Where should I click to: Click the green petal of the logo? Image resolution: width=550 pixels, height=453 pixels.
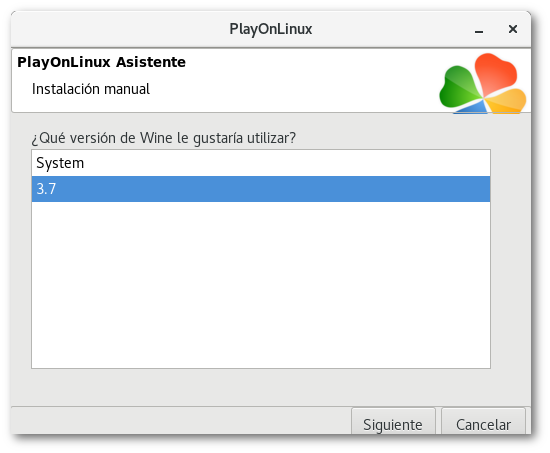[x=460, y=87]
